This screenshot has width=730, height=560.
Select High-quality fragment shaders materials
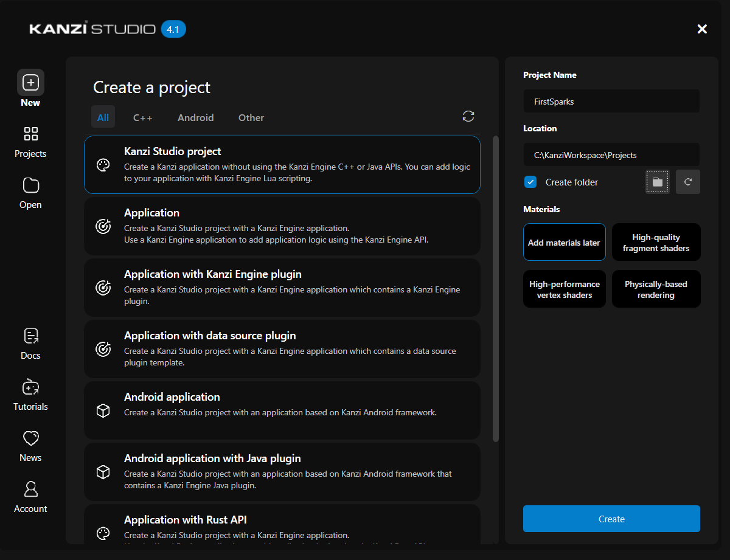(x=656, y=242)
